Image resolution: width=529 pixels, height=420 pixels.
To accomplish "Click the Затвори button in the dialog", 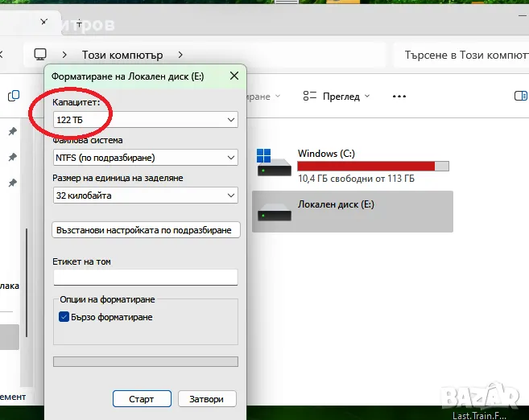I will (x=207, y=398).
